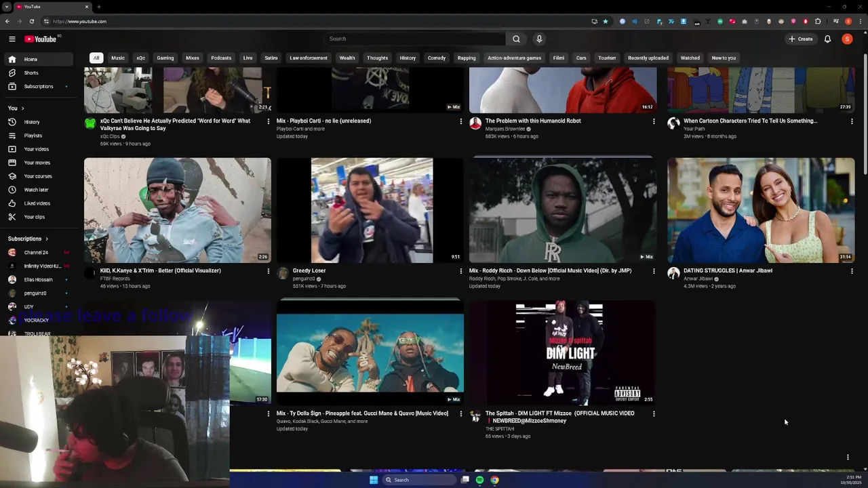Open History in the sidebar
Screen dimensions: 868x488
(x=39, y=122)
